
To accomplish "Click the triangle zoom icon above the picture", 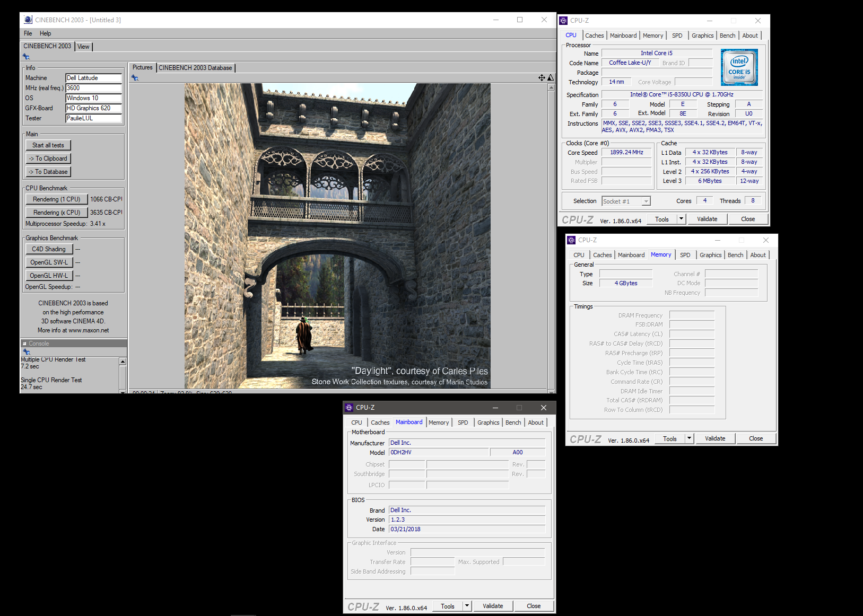I will pyautogui.click(x=551, y=77).
